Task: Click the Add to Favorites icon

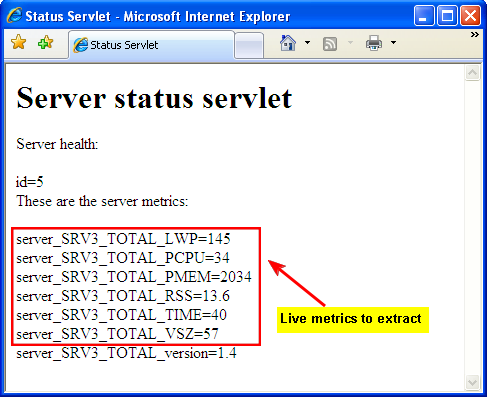Action: 45,42
